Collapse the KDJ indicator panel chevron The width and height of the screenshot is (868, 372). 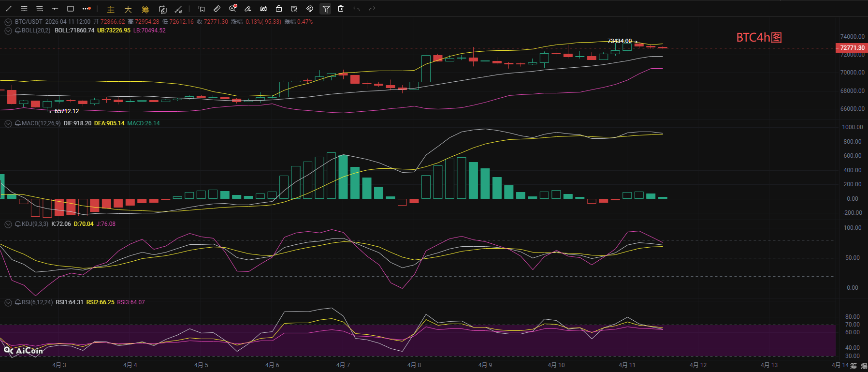tap(8, 224)
